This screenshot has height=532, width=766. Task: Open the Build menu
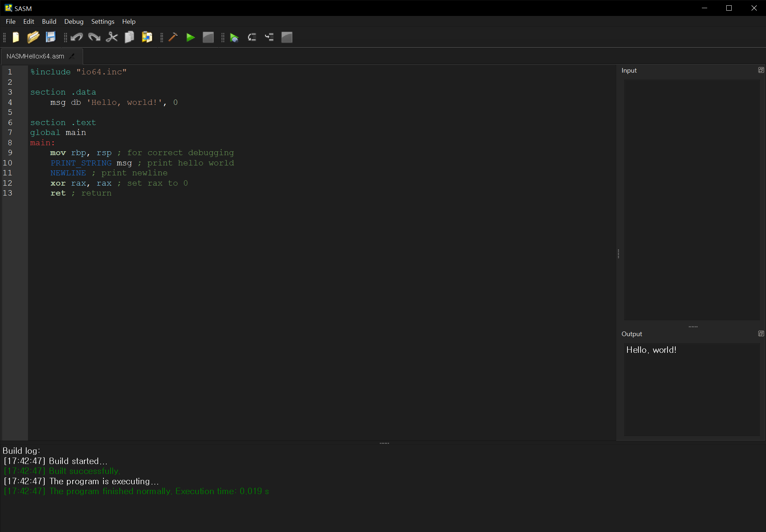coord(49,22)
